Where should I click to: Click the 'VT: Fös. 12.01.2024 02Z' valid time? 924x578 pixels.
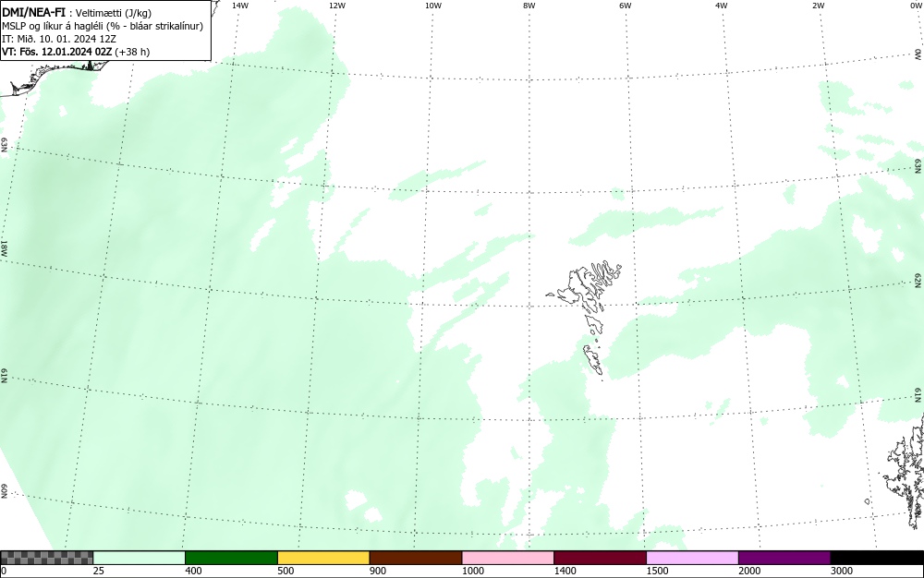(56, 52)
